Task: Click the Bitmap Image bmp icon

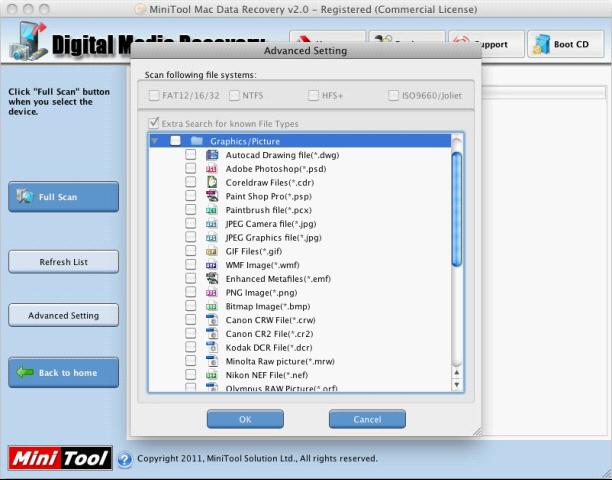Action: click(x=212, y=306)
